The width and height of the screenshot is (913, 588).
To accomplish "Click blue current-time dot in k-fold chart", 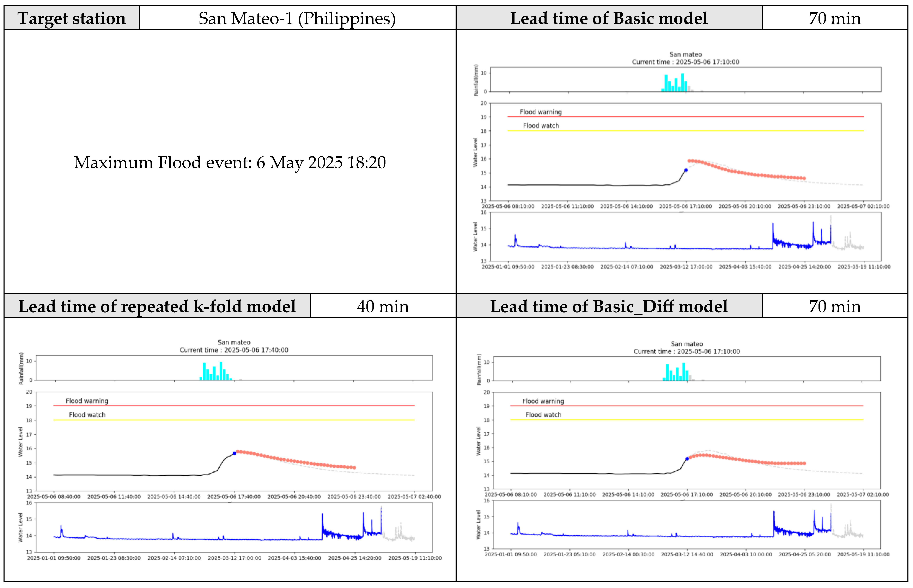I will (234, 454).
